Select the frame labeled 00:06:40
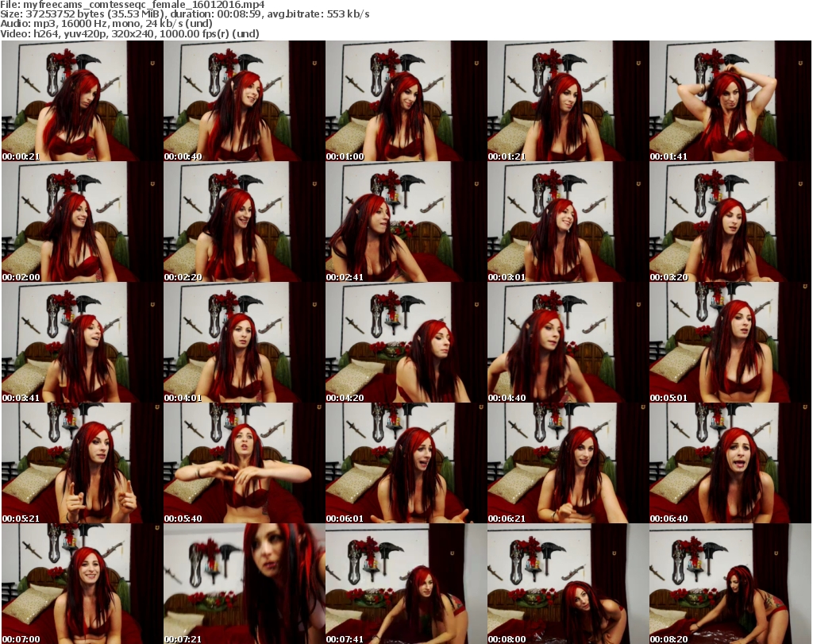The image size is (813, 644). (x=730, y=463)
